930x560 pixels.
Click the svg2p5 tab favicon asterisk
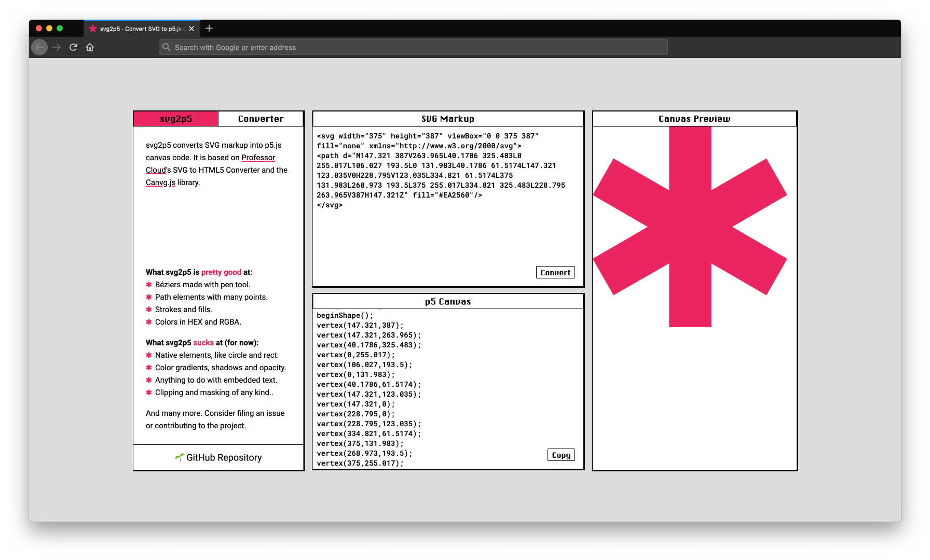[93, 29]
